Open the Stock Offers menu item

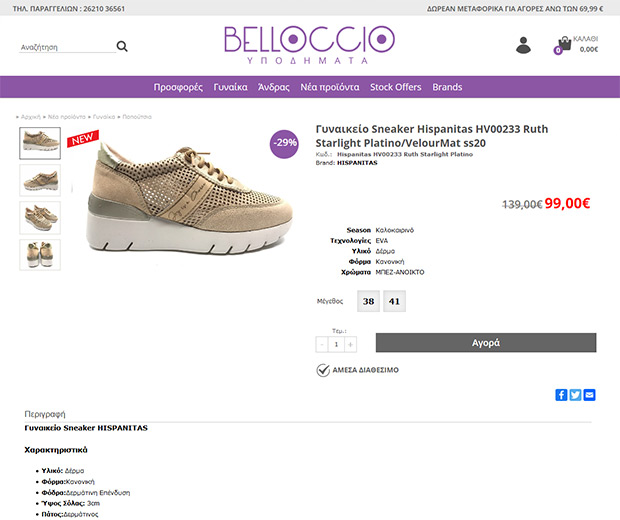395,87
